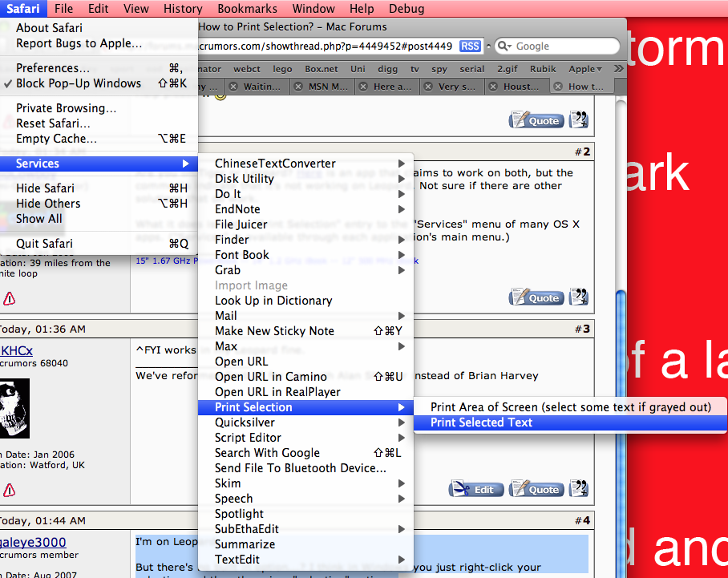Expand ChineseTextConverter submenu arrow

tap(402, 164)
